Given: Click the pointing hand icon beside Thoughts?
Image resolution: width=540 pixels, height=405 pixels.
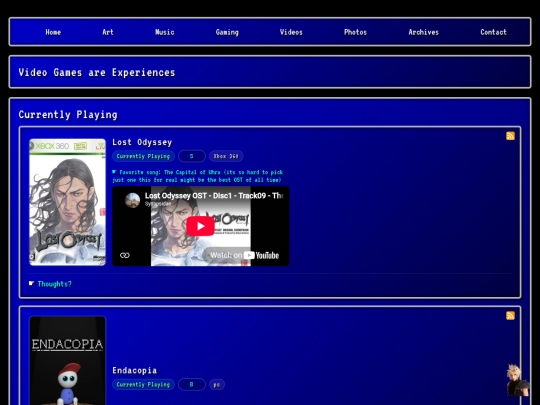Looking at the screenshot, I should coord(32,283).
